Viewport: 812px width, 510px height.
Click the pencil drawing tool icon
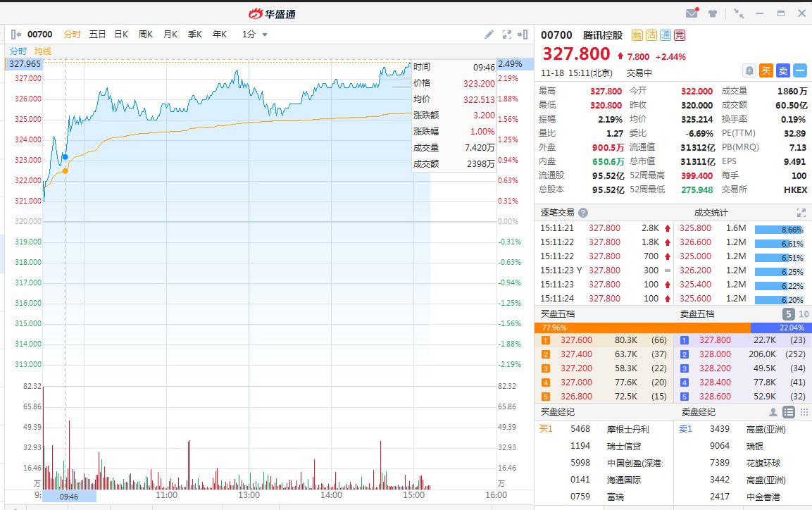coord(489,35)
